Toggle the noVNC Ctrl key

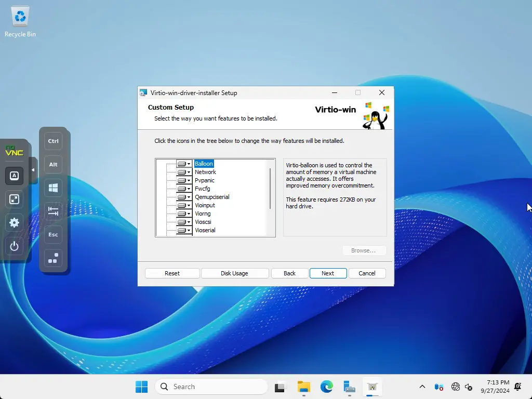click(53, 141)
